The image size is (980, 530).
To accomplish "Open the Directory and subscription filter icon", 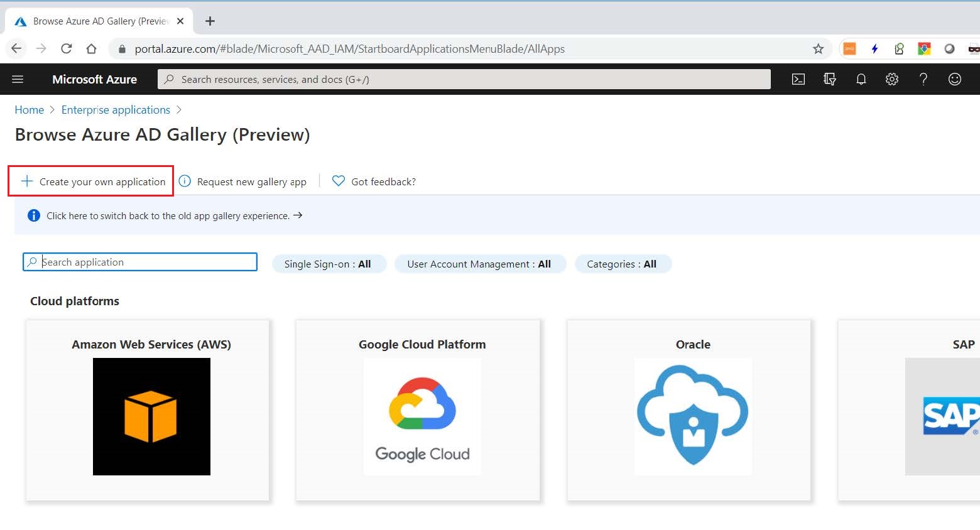I will [x=830, y=79].
